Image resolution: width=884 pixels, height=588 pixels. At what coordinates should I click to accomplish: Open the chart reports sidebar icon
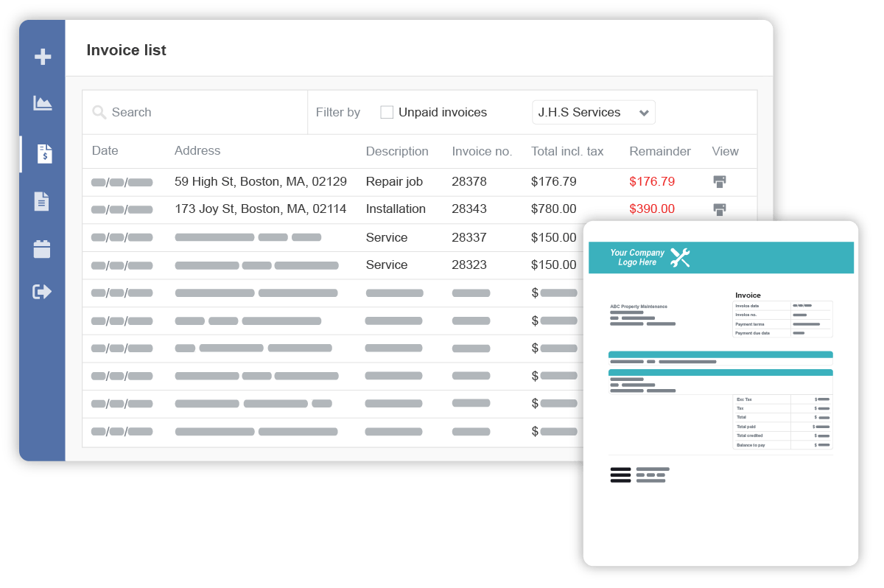(x=43, y=103)
